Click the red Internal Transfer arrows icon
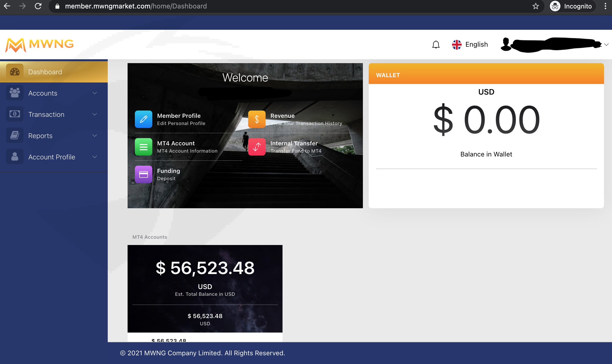 pos(257,147)
